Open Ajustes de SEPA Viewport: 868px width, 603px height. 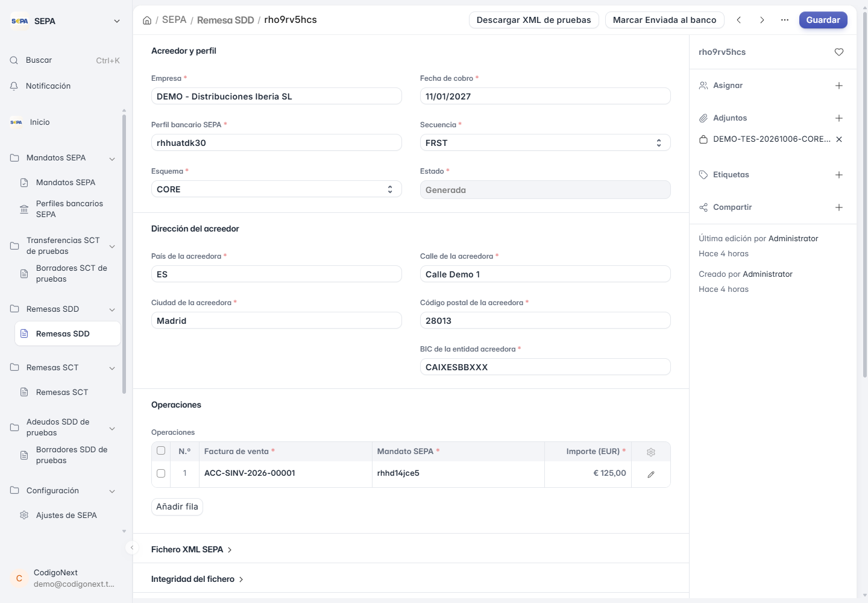coord(68,516)
